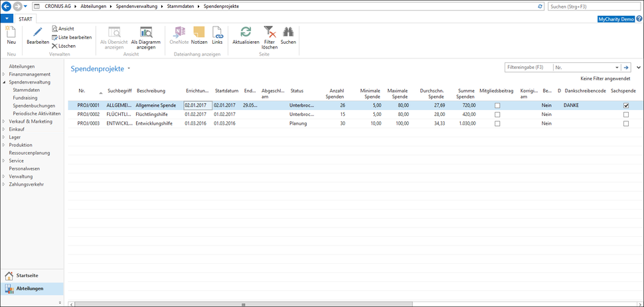Click the Neu (new record) icon

click(11, 32)
